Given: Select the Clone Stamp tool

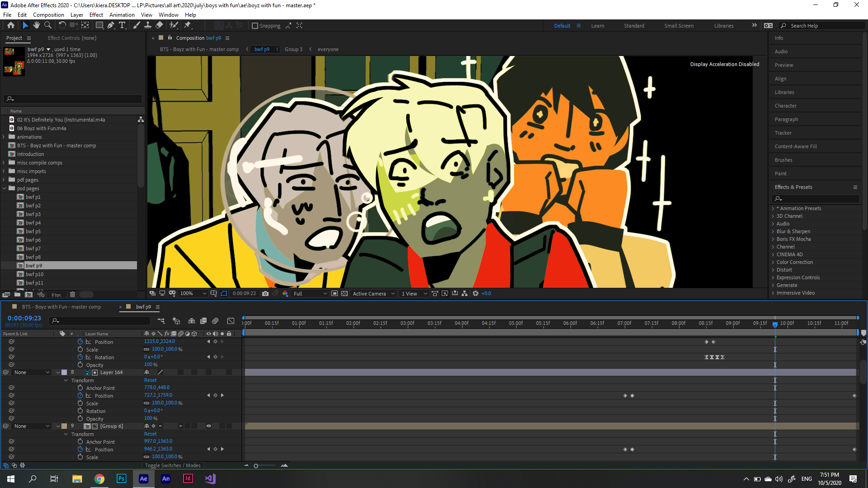Looking at the screenshot, I should [148, 25].
